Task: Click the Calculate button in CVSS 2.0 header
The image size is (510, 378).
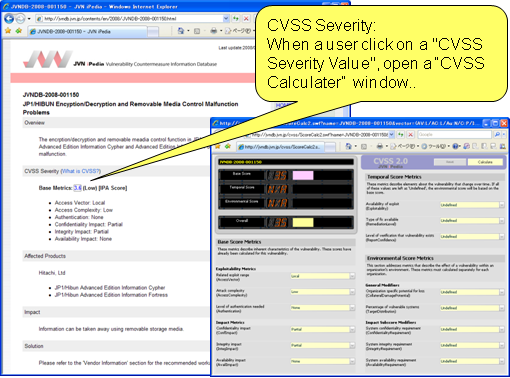Action: point(485,162)
